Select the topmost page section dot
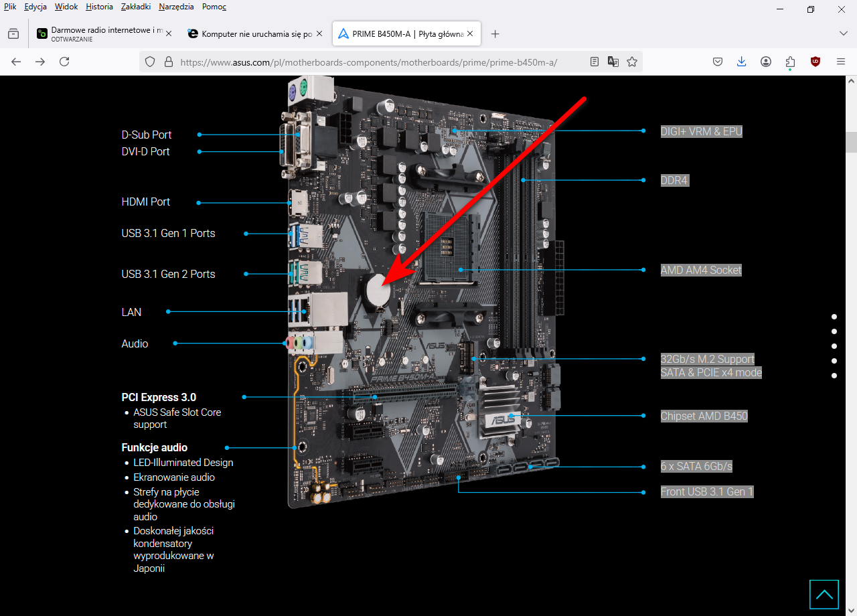This screenshot has width=857, height=616. (x=834, y=317)
